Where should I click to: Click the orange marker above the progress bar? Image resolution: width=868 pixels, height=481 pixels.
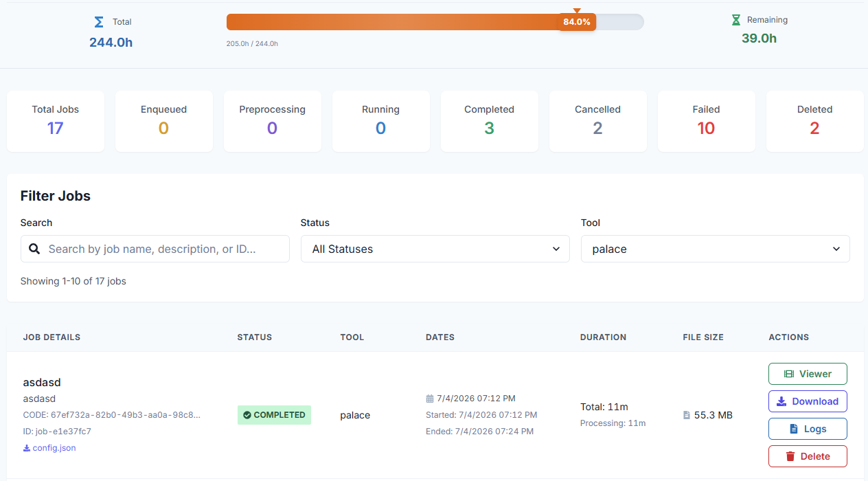tap(577, 10)
